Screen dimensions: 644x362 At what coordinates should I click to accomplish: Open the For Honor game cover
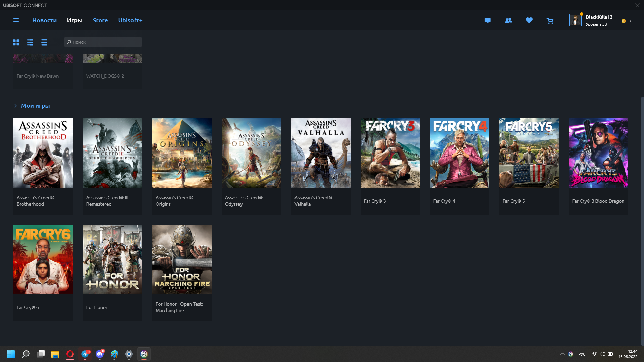coord(112,259)
